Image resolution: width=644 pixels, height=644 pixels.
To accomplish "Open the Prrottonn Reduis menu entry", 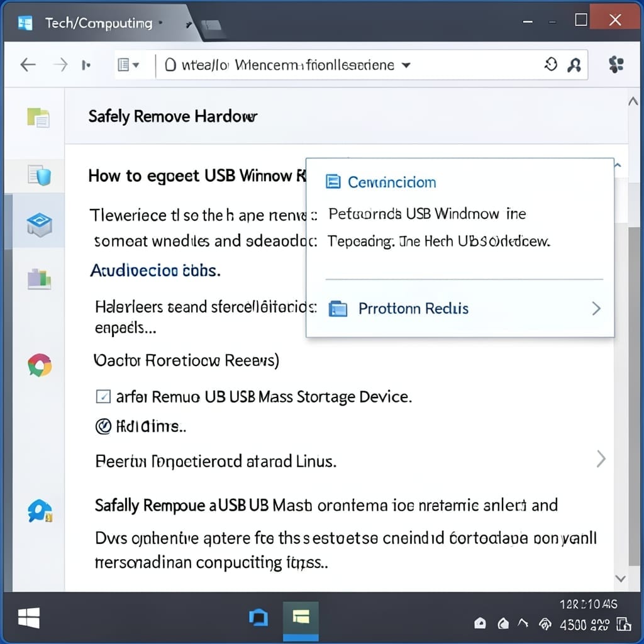I will pyautogui.click(x=460, y=308).
